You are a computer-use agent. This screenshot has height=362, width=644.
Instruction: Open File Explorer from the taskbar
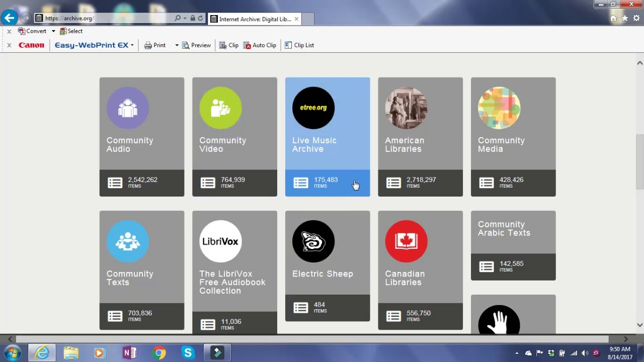(x=71, y=353)
